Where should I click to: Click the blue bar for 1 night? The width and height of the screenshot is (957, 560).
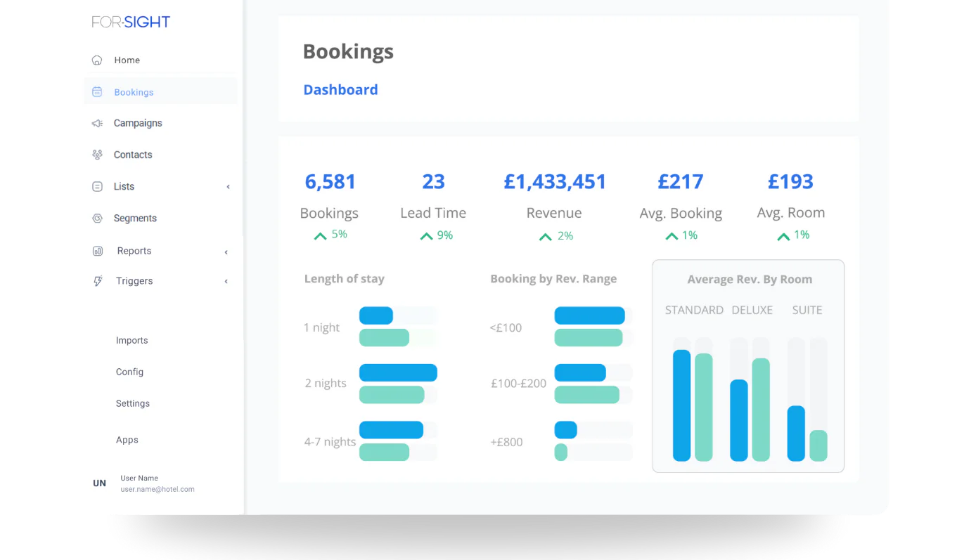pyautogui.click(x=376, y=315)
